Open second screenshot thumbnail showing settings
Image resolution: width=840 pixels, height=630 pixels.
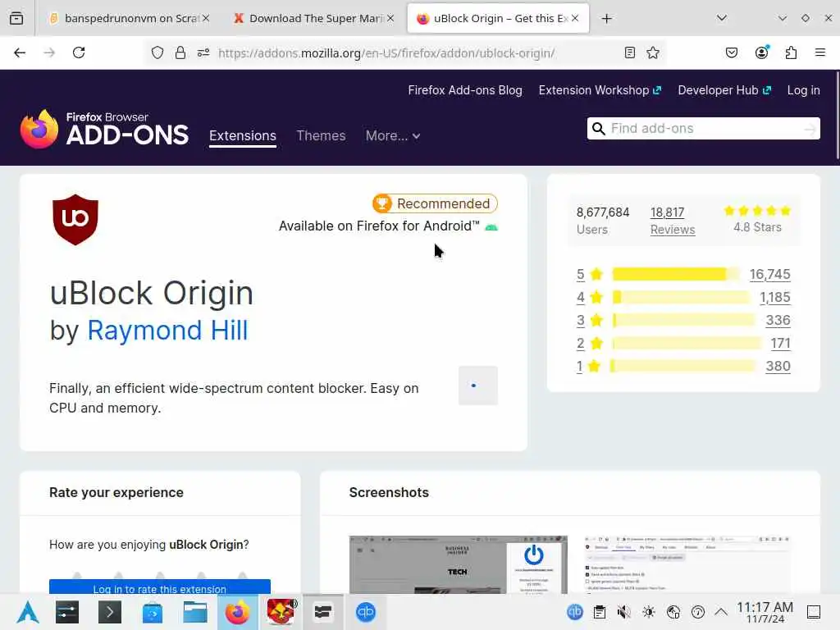click(x=687, y=564)
